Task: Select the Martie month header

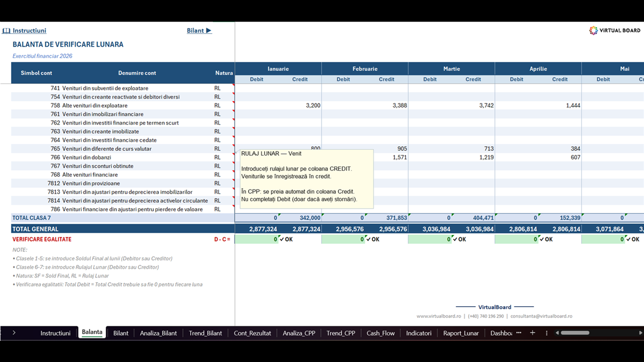Action: point(451,69)
